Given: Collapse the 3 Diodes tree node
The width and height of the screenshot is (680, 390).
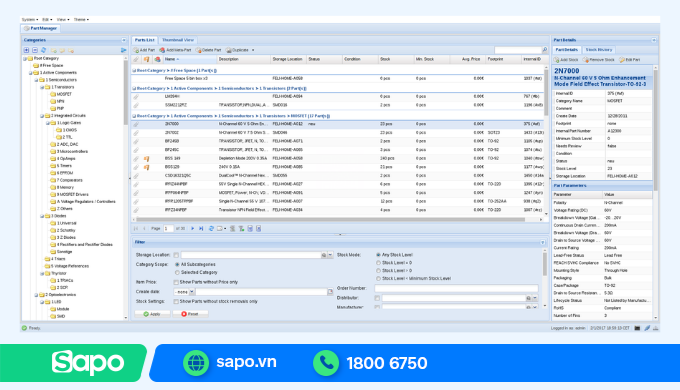Looking at the screenshot, I should 42,216.
